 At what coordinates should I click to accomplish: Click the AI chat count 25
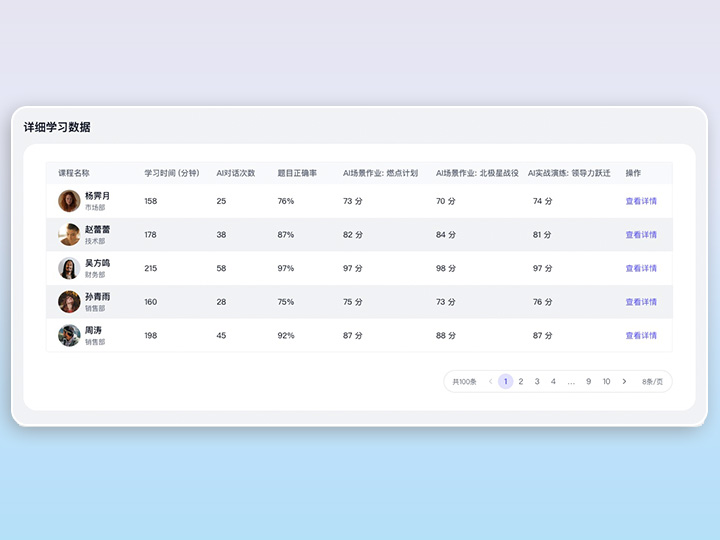221,201
